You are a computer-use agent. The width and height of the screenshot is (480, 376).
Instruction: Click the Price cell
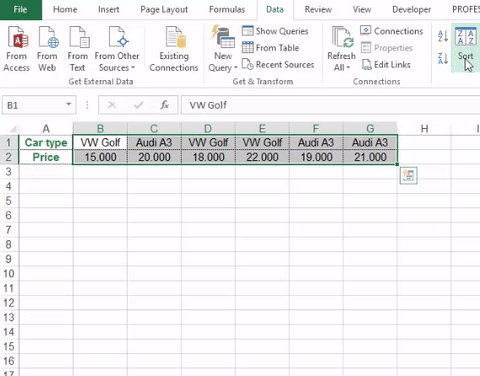coord(46,157)
